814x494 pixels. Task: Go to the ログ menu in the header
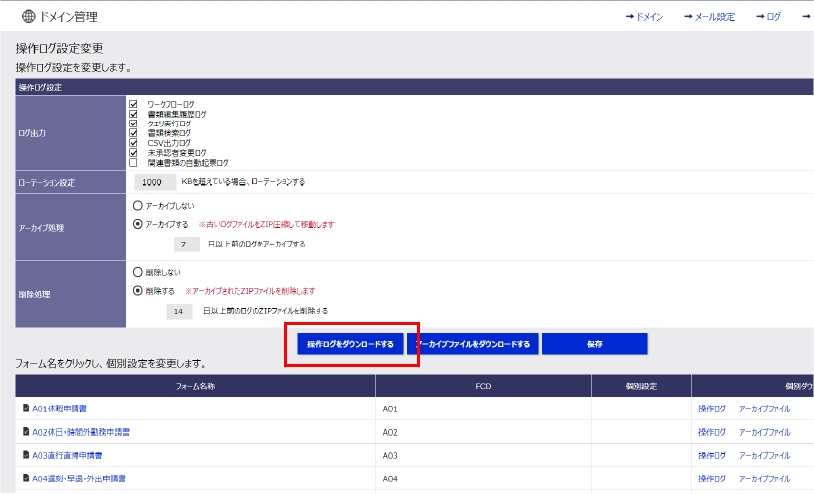click(x=768, y=17)
